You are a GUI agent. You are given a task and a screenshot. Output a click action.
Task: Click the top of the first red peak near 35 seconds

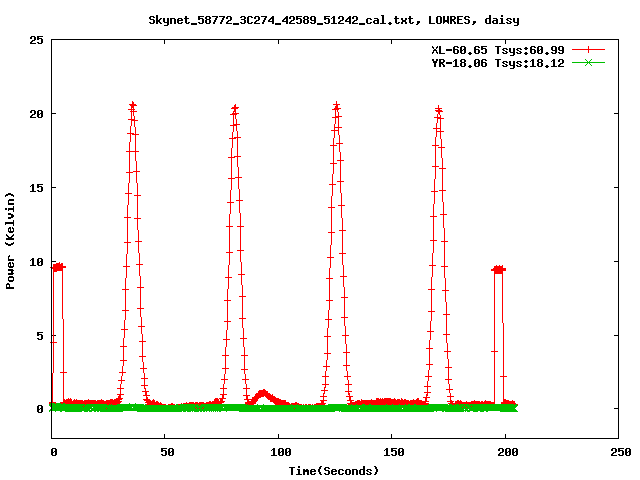tap(133, 106)
